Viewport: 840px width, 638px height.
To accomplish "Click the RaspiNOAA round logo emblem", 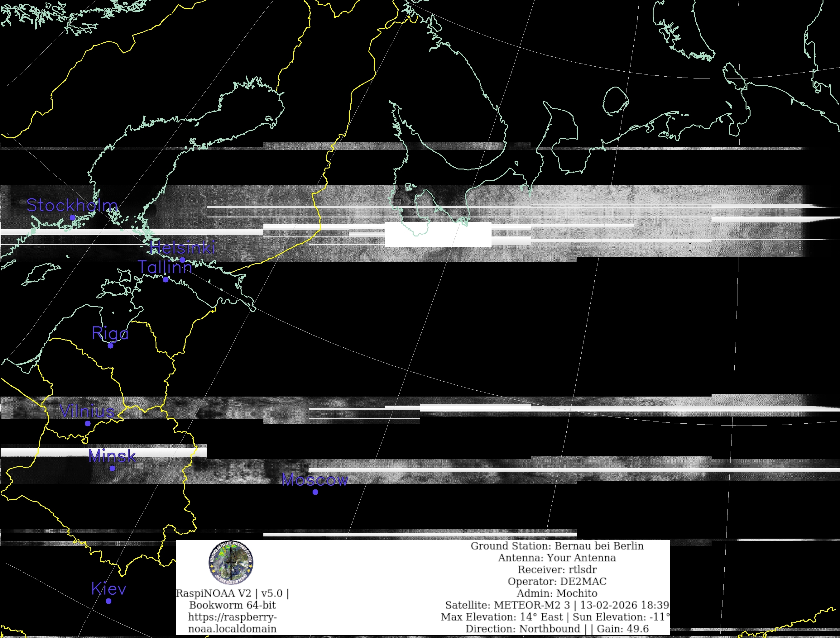I will [x=231, y=563].
